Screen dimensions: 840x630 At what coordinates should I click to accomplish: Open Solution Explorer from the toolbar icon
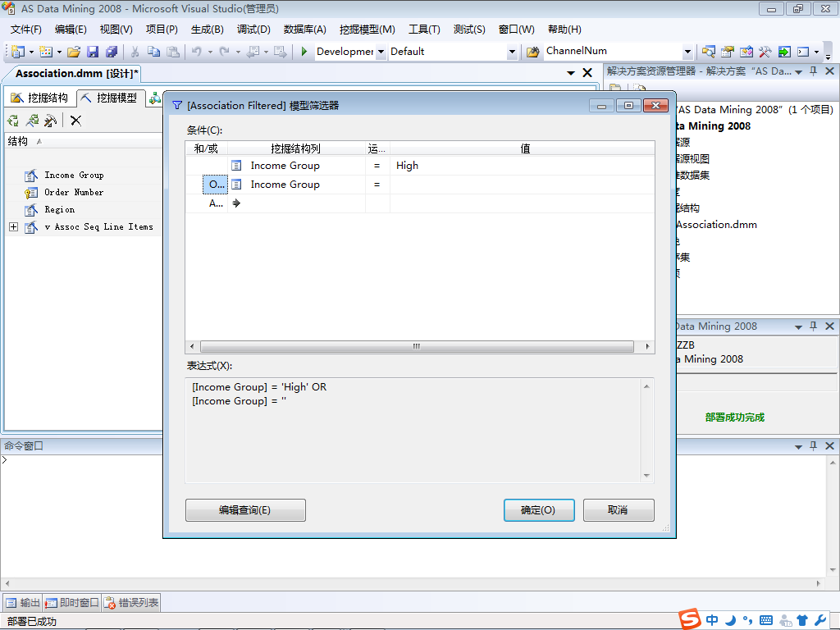tap(708, 52)
